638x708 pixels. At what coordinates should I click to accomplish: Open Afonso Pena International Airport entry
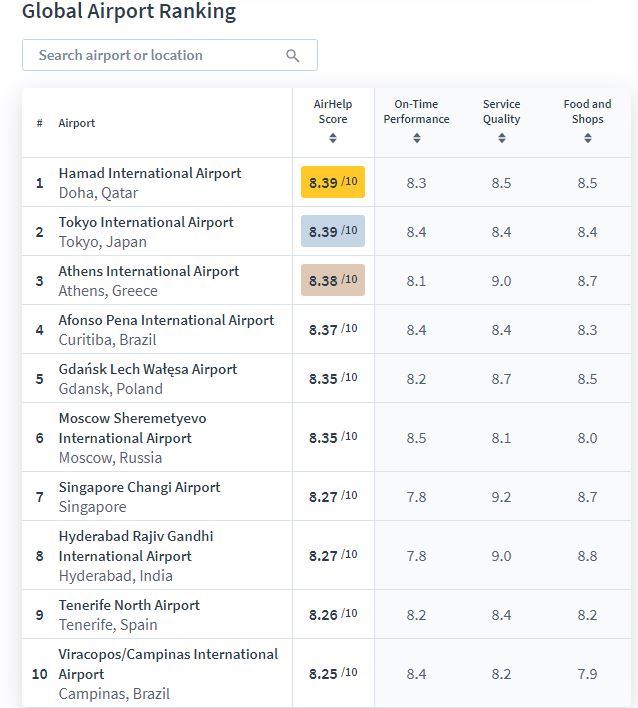pos(166,320)
